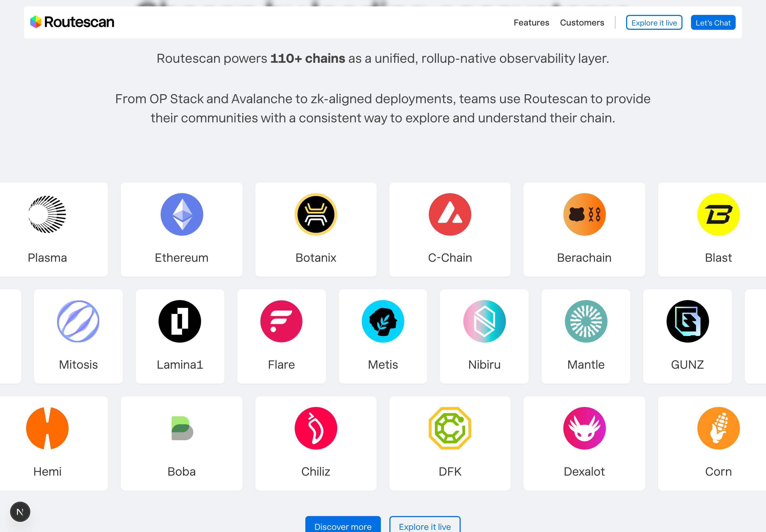Click the C-Chain label text

tap(450, 258)
